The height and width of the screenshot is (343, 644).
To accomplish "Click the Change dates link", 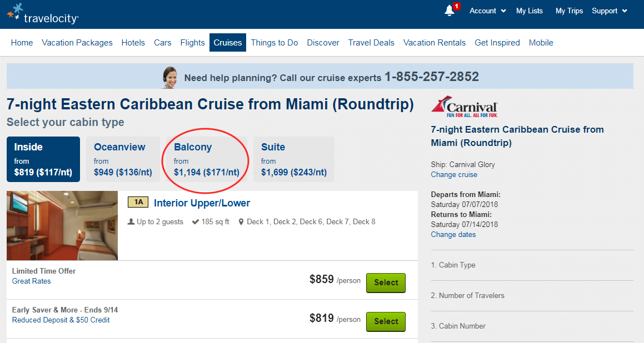I will 453,234.
